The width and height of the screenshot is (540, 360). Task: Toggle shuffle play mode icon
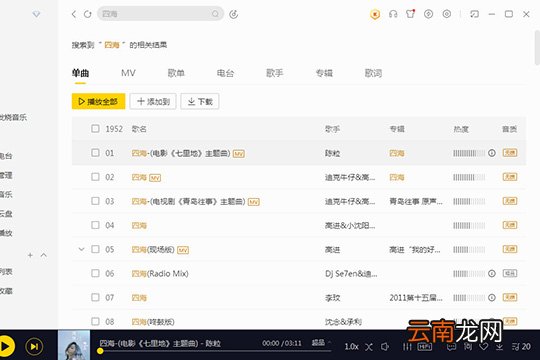369,347
